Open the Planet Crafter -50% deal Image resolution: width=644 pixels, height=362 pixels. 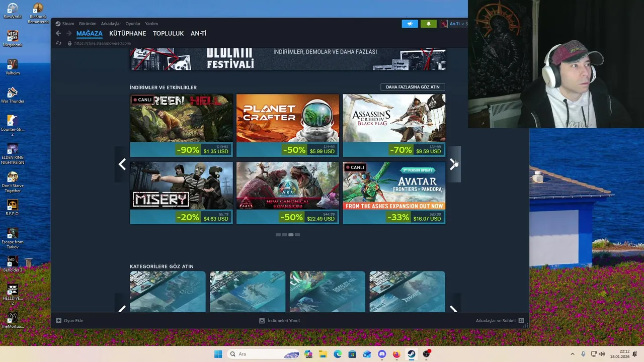point(288,126)
